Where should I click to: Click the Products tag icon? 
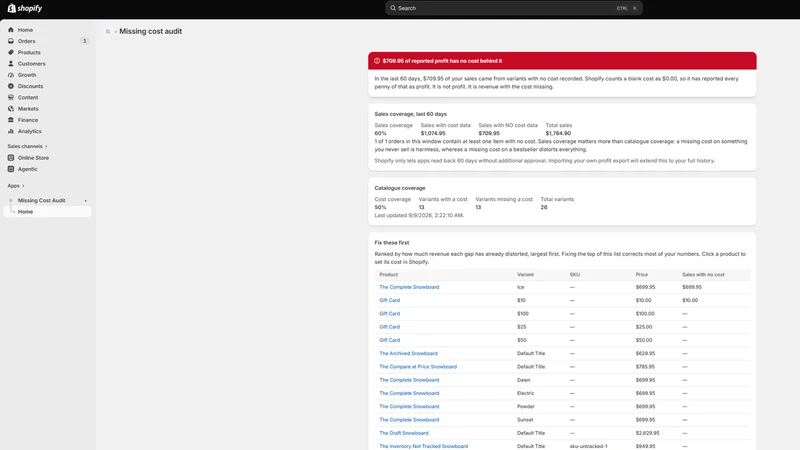11,52
